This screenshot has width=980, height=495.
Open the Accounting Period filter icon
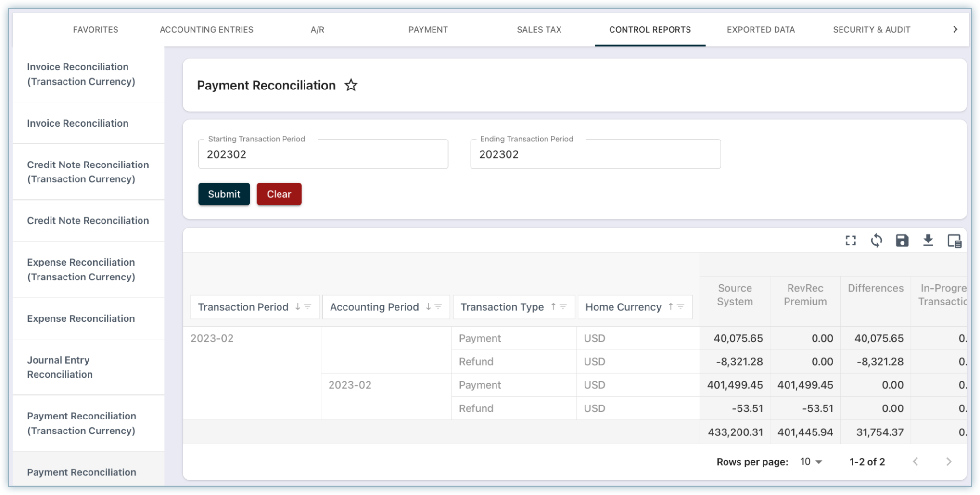click(x=438, y=307)
